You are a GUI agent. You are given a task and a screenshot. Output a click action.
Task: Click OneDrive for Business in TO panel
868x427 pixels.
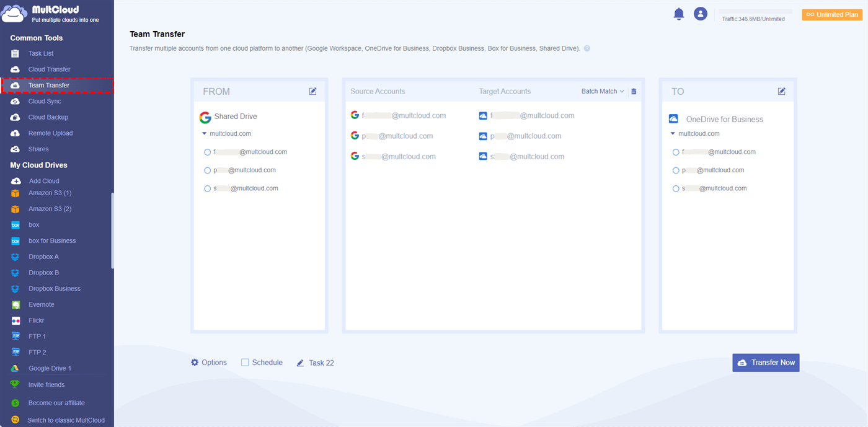pos(725,119)
